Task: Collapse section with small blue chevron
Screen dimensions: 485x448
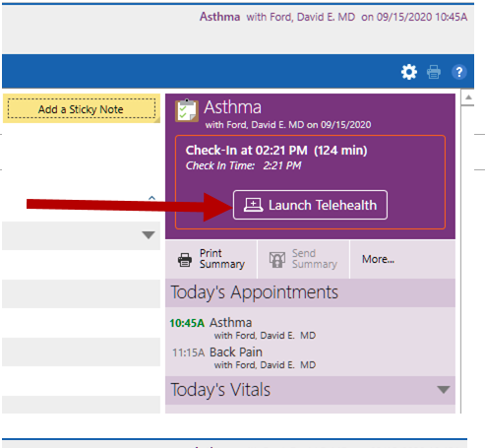Action: 152,198
